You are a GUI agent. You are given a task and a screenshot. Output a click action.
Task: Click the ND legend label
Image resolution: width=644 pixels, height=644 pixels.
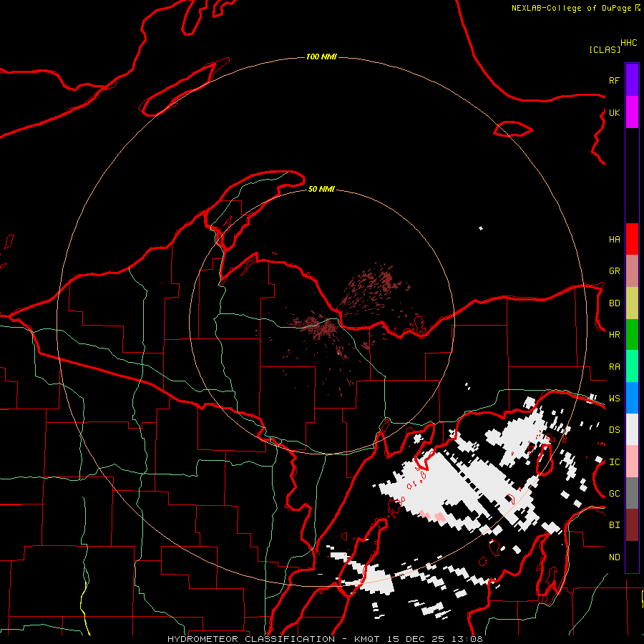pos(614,557)
